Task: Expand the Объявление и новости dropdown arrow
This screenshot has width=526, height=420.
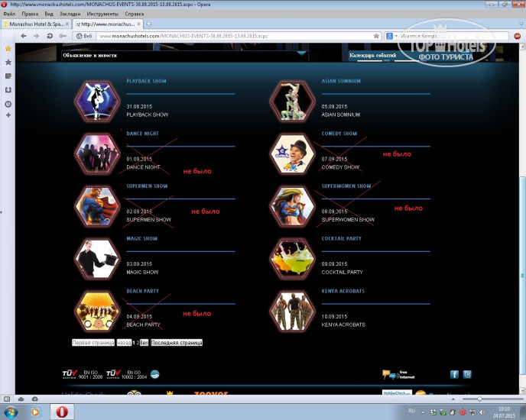Action: (x=301, y=53)
